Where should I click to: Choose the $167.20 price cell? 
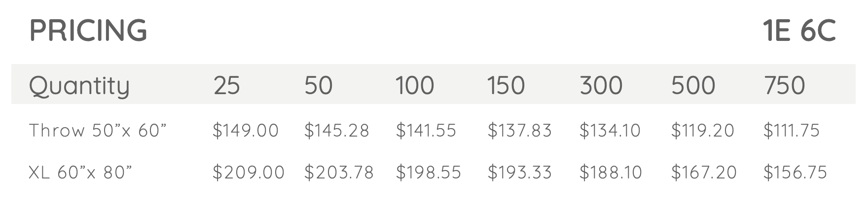point(704,173)
